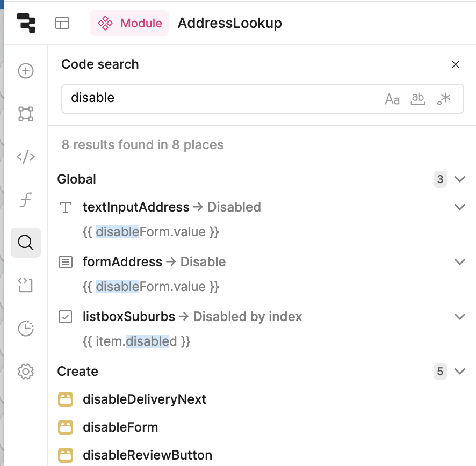Select the Module tag in header
This screenshot has height=466, width=476.
pyautogui.click(x=129, y=23)
